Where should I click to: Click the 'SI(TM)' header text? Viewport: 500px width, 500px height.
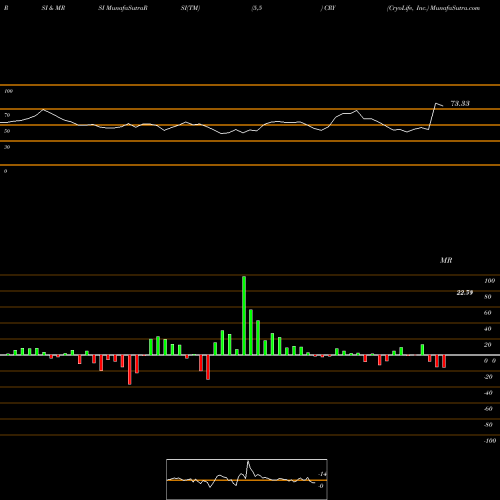(x=190, y=8)
